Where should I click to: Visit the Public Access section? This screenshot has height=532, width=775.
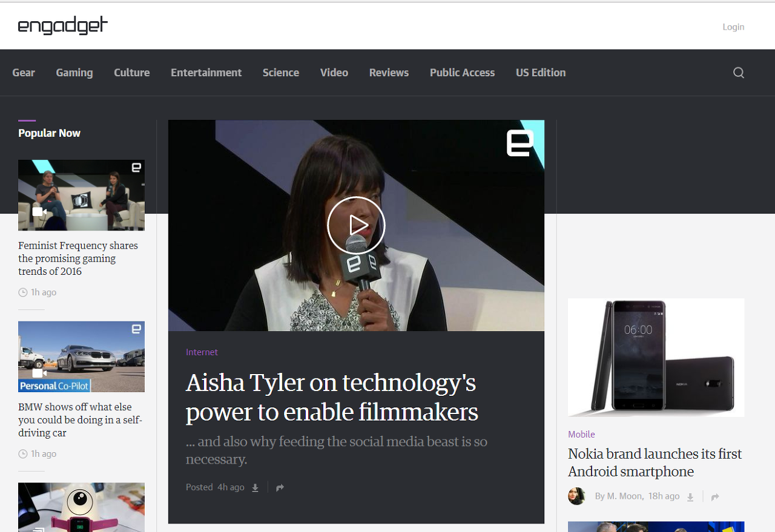(x=463, y=73)
